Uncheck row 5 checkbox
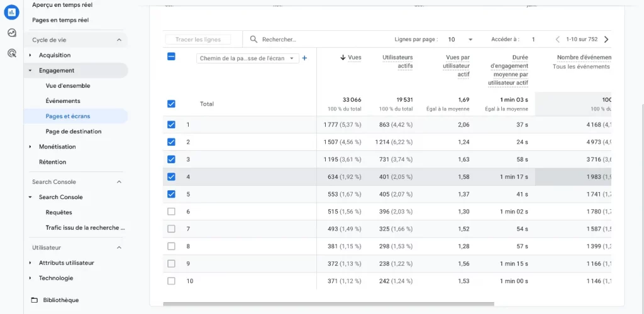 click(171, 194)
